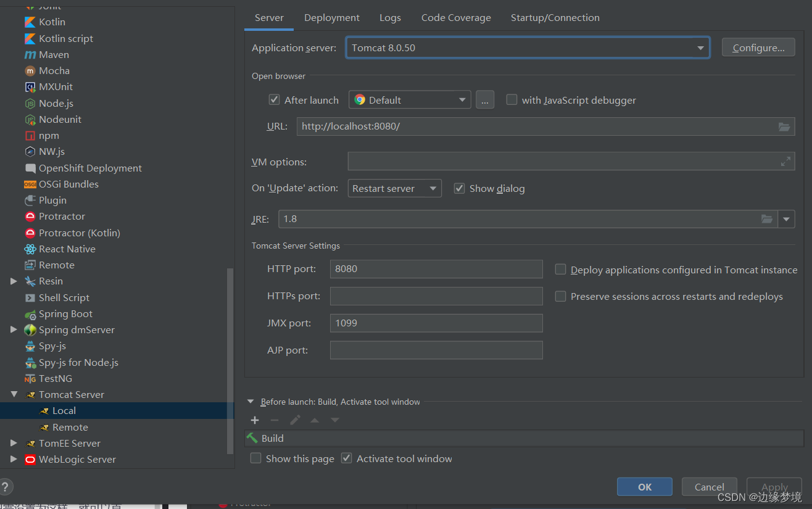Open the Default browser dropdown

pyautogui.click(x=410, y=99)
